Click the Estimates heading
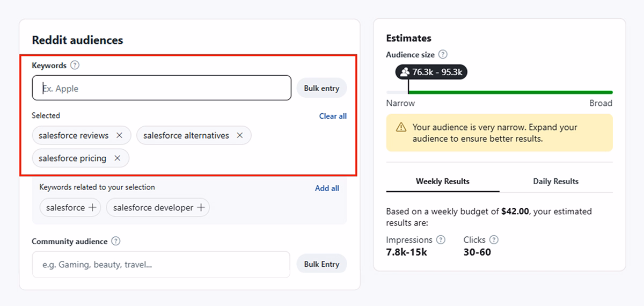This screenshot has width=644, height=306. click(408, 38)
